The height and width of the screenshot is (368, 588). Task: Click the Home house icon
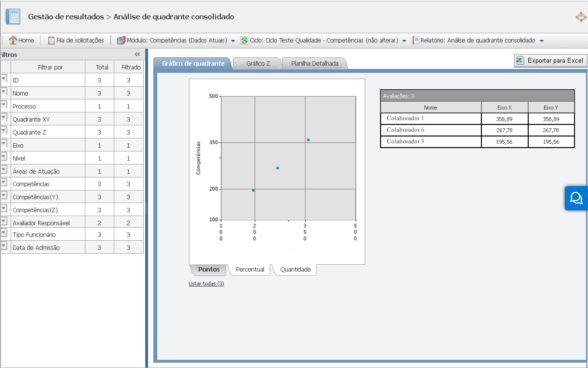13,41
